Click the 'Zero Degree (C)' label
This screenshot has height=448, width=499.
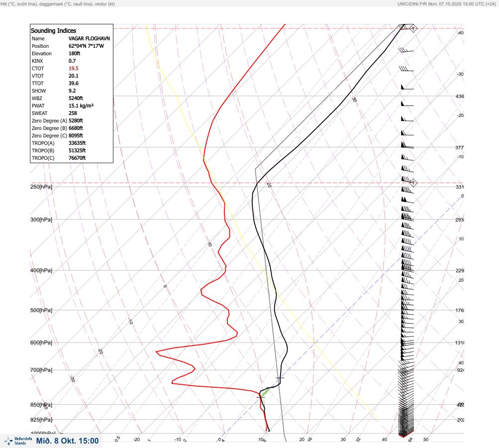click(50, 135)
